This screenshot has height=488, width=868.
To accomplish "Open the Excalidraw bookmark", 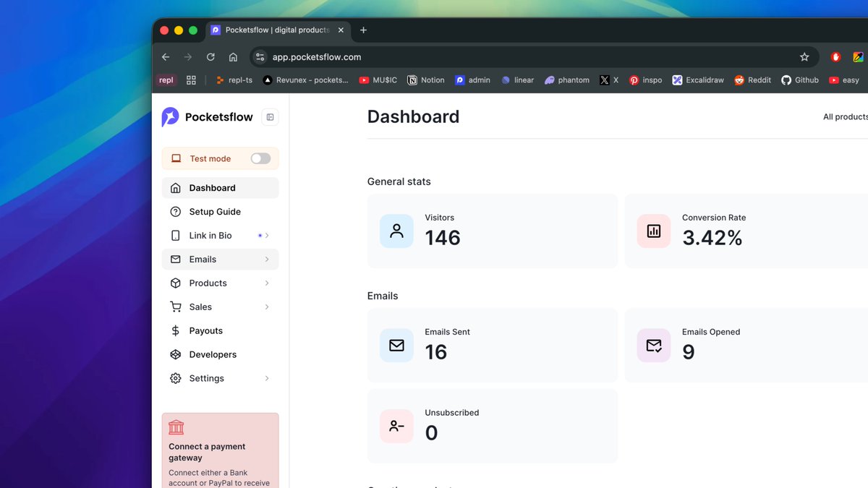I will coord(698,80).
